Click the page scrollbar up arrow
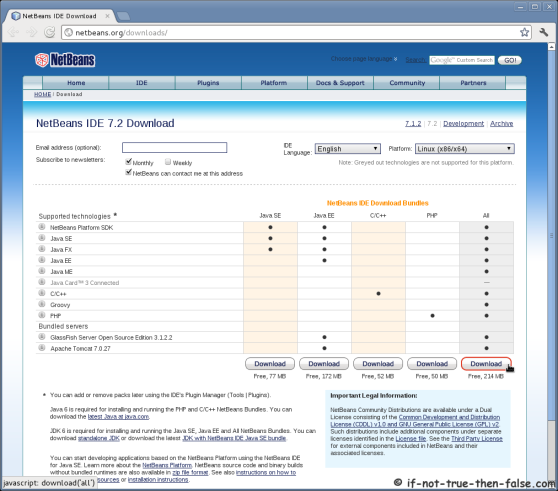Screen dimensions: 558x491 tap(551, 47)
